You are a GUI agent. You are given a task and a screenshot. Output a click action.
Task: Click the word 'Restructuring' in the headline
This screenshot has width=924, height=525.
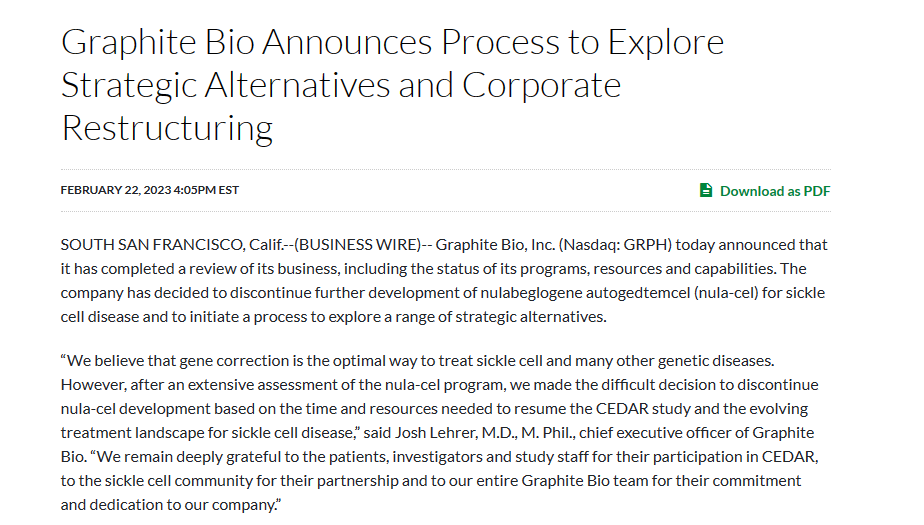[x=167, y=128]
